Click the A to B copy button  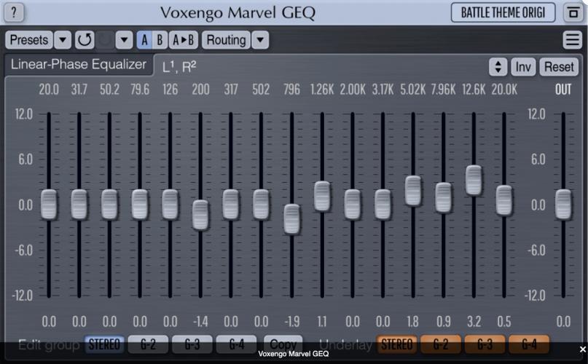point(184,40)
